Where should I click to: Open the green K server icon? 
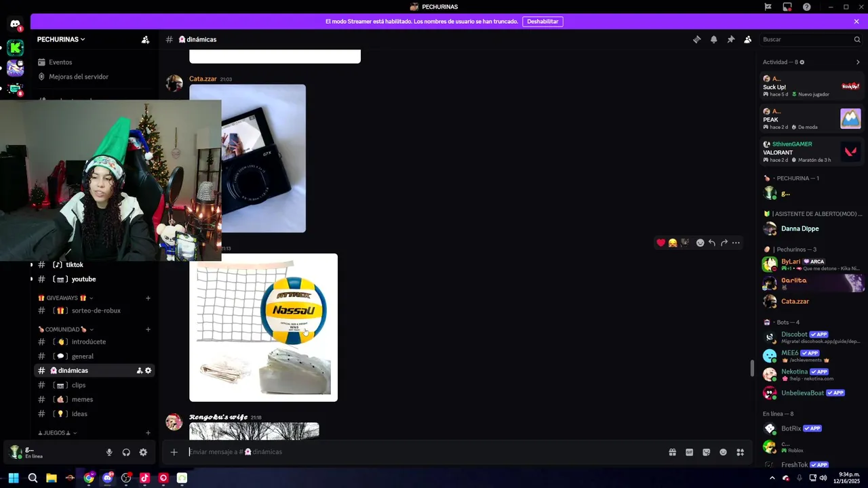(15, 47)
